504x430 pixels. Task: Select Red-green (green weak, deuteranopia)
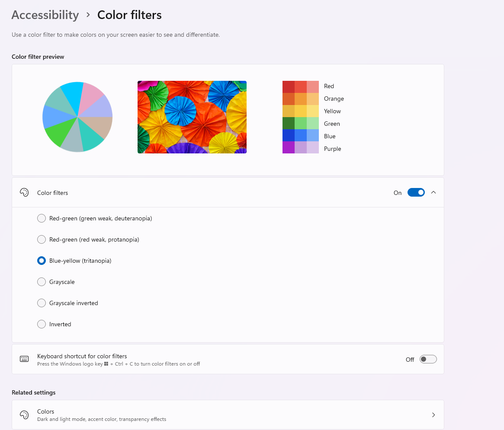(41, 218)
